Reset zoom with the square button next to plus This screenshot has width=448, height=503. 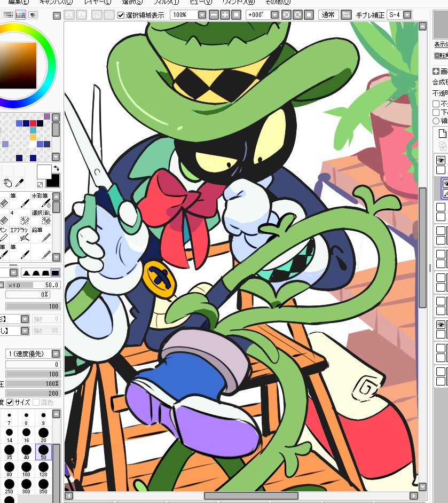coord(236,15)
